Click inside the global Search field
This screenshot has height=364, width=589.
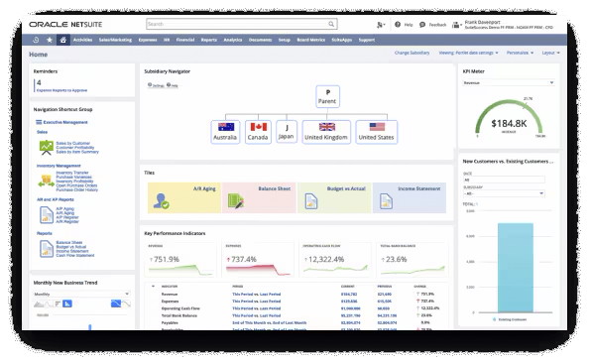(x=237, y=24)
